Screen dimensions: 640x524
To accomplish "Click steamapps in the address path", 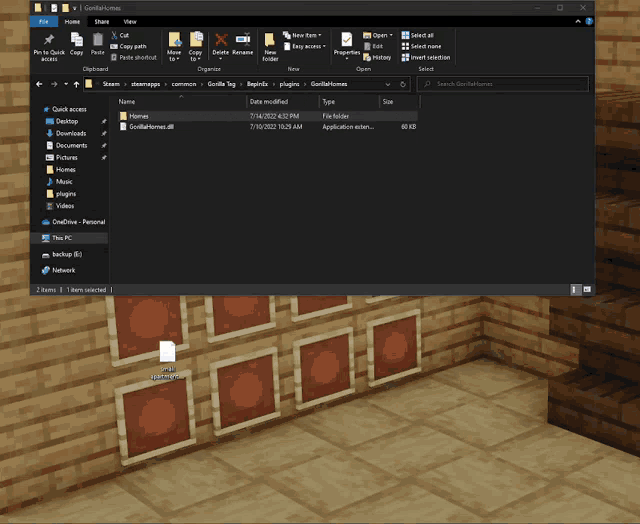I will [145, 84].
